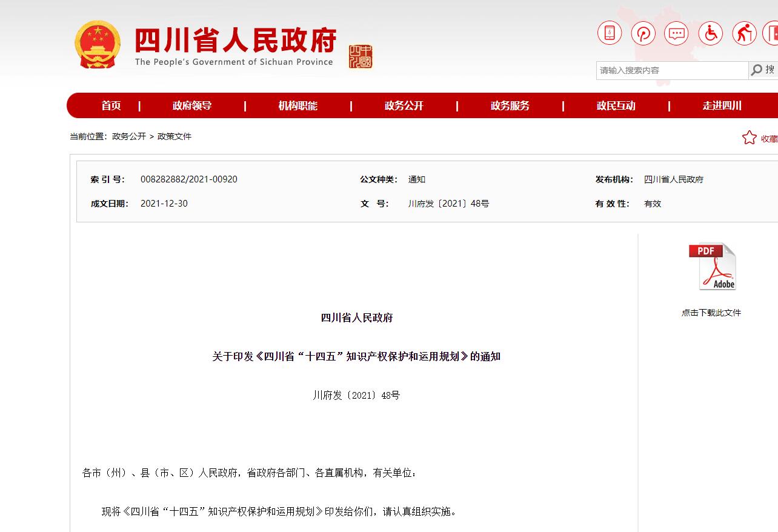Open the 政府领导 navigation menu
The height and width of the screenshot is (532, 778).
point(192,106)
